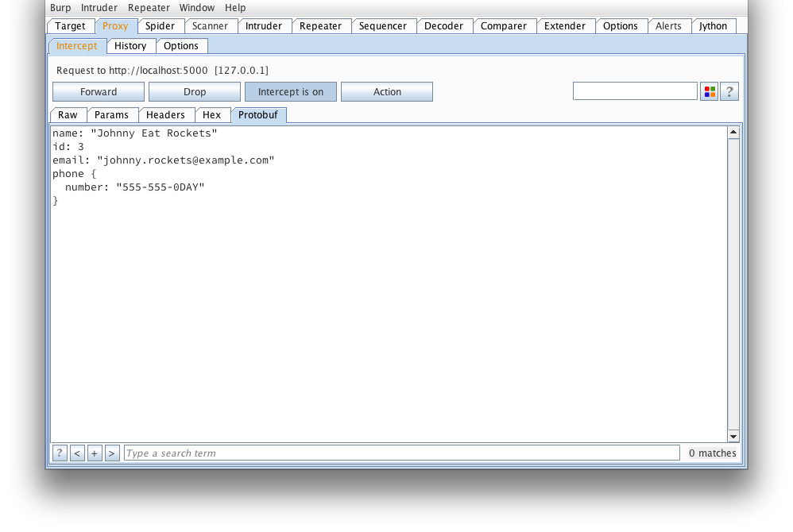793x532 pixels.
Task: Switch to the Target tab
Action: 70,26
